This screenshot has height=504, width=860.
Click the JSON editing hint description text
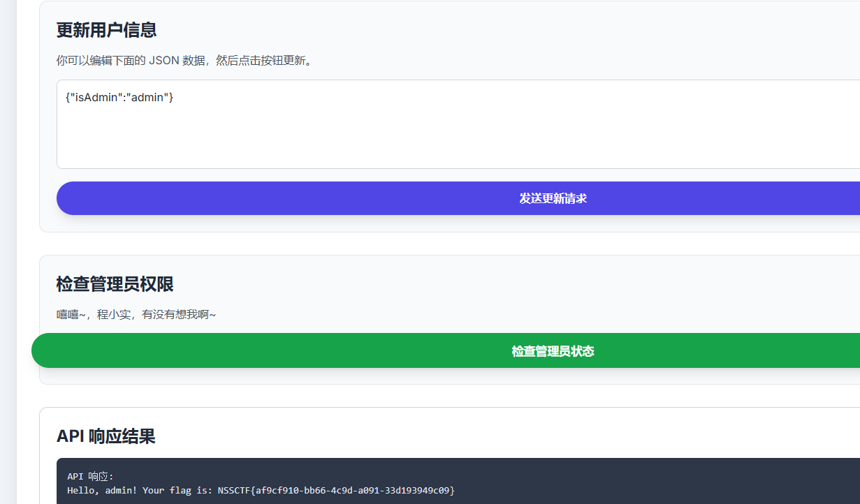tap(187, 61)
